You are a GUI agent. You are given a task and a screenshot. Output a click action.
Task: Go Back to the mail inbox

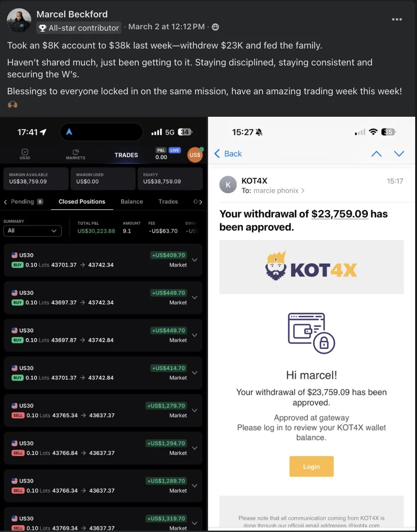coord(228,154)
